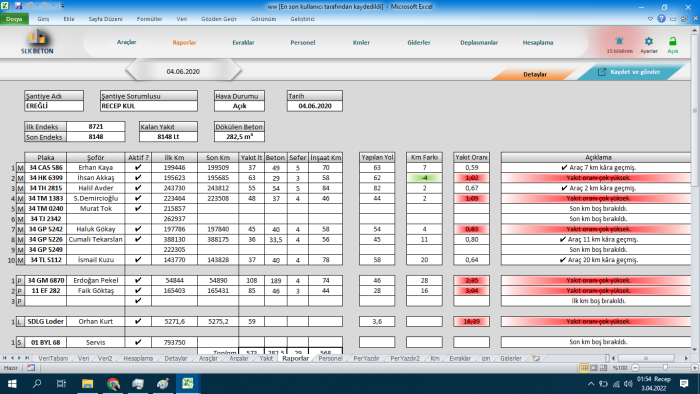Open the undo history dropdown arrow
This screenshot has width=700, height=394.
tap(38, 6)
